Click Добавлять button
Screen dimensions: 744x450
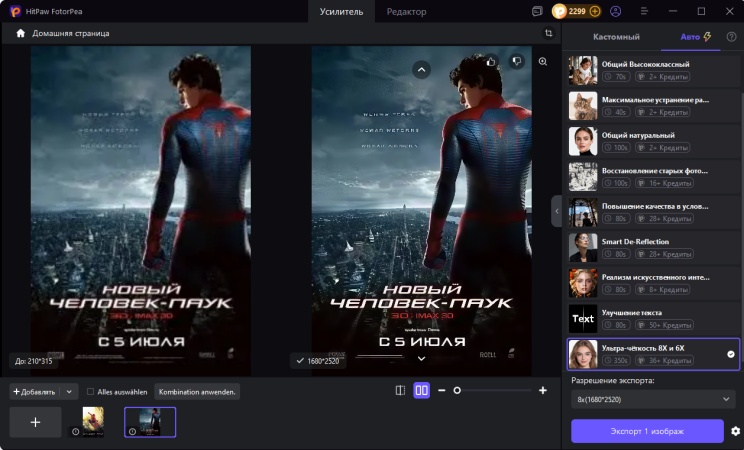coord(34,392)
